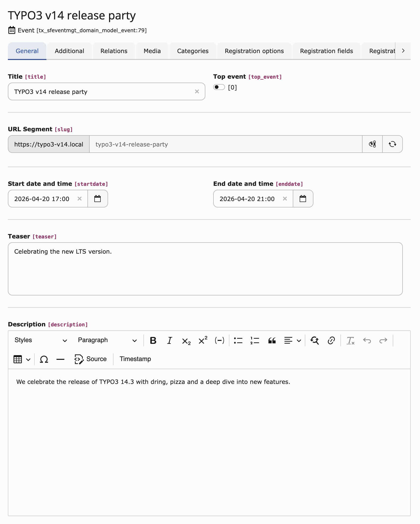Switch editor to Source mode
The height and width of the screenshot is (524, 420).
(91, 359)
